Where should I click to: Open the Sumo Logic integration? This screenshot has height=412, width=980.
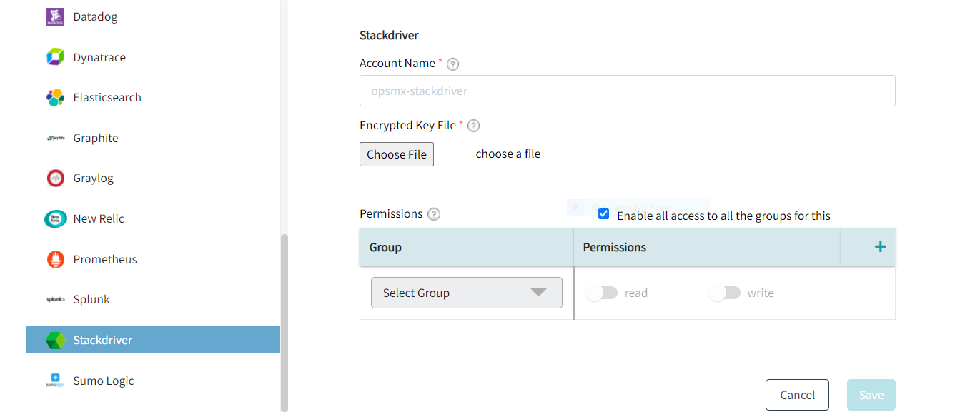tap(54, 380)
